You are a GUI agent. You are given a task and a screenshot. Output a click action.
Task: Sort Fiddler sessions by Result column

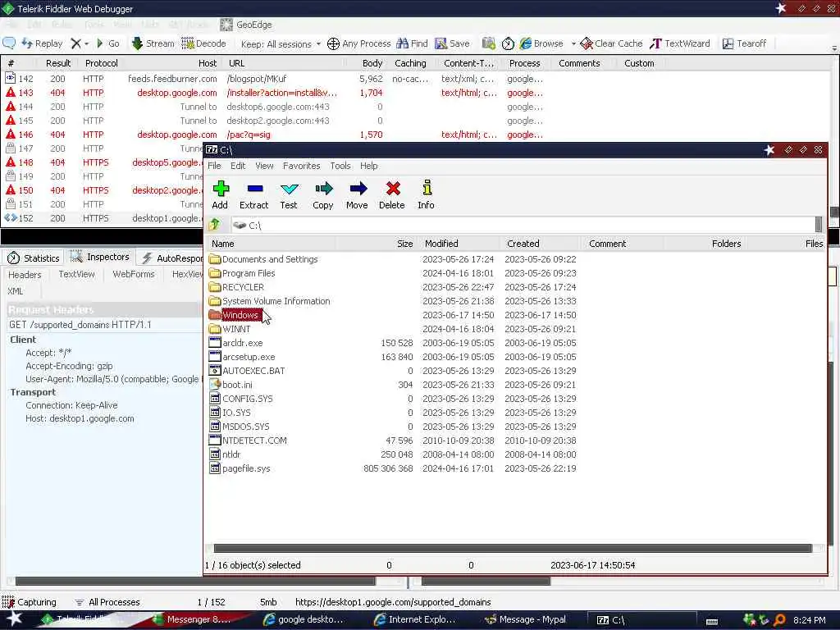pyautogui.click(x=58, y=62)
